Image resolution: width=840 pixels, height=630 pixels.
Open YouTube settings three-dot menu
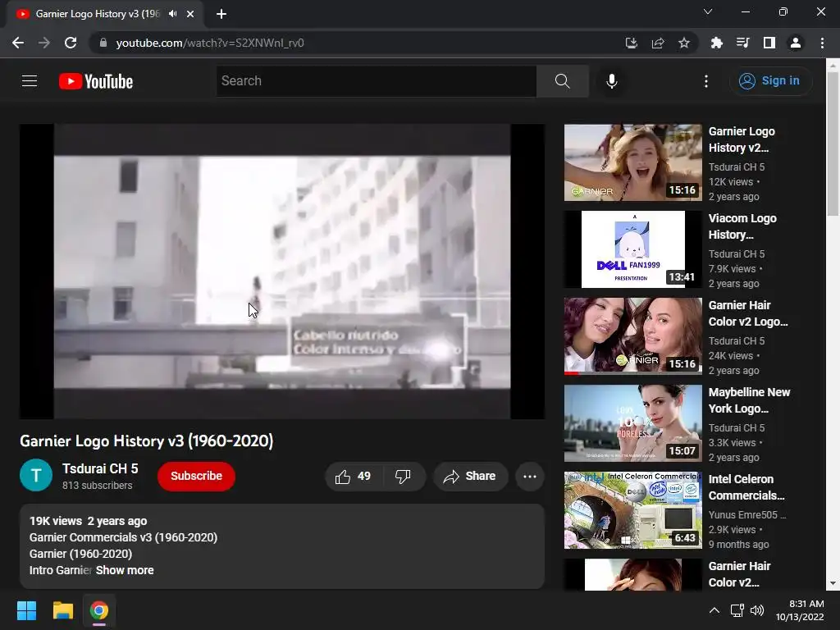(706, 81)
